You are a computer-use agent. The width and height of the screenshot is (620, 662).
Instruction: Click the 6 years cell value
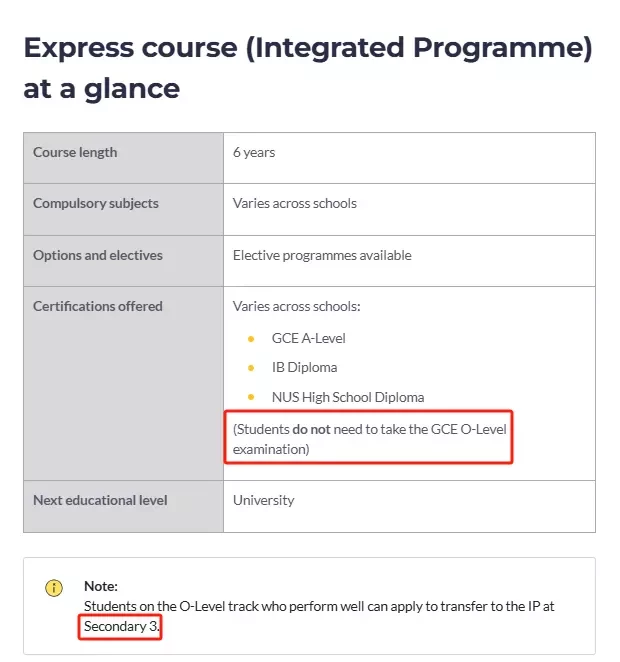(x=254, y=152)
